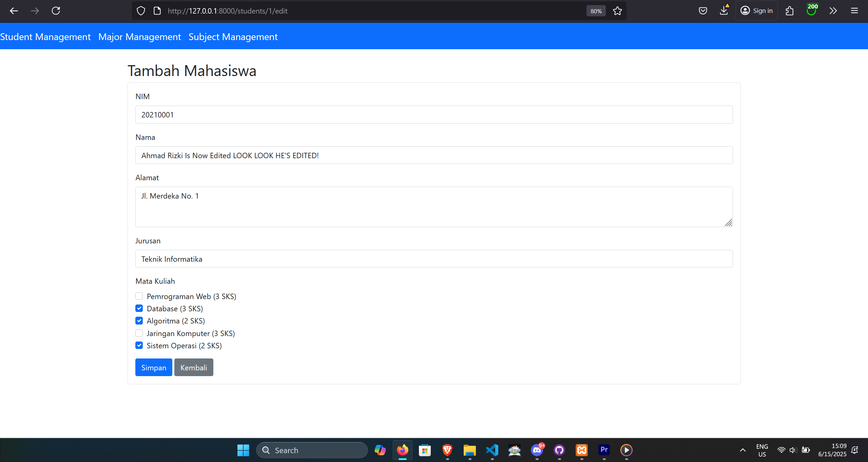Open Major Management nav link
The image size is (868, 462).
point(139,37)
